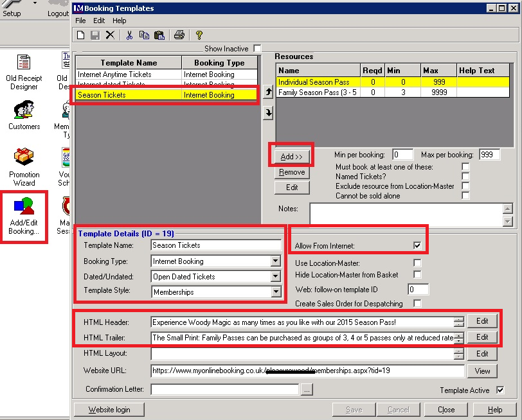Click Edit button beside HTML Header
The image size is (522, 420).
coord(482,321)
